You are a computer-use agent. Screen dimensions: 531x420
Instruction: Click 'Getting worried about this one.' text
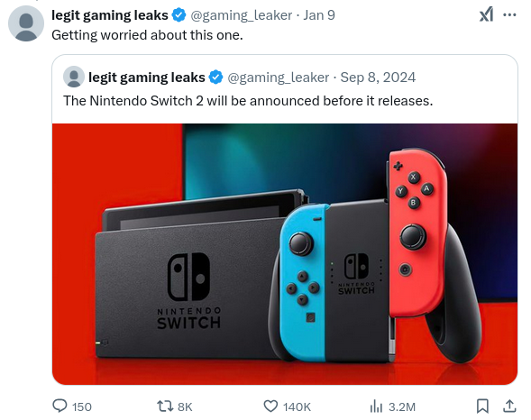[x=147, y=35]
